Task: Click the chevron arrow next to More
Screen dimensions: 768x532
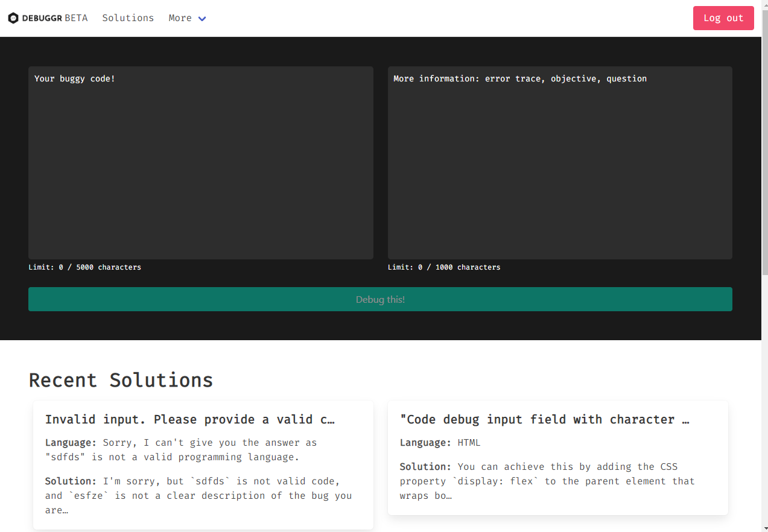Action: click(x=202, y=19)
